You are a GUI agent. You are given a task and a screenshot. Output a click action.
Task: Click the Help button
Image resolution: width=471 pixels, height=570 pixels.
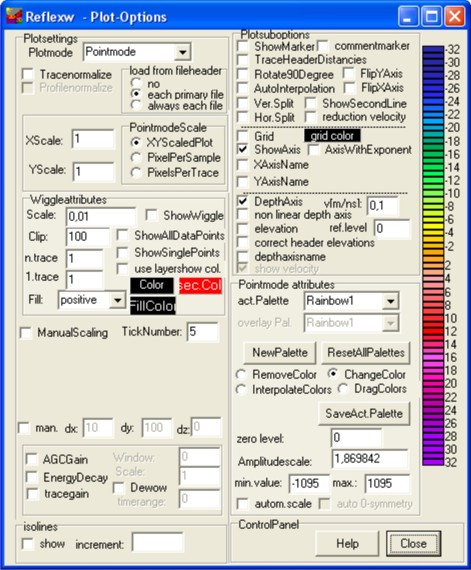pos(347,544)
